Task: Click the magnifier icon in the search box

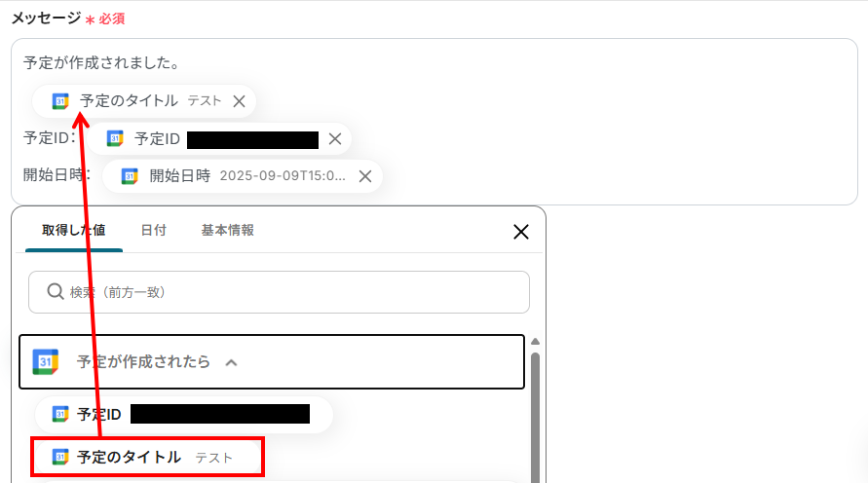Action: point(56,291)
